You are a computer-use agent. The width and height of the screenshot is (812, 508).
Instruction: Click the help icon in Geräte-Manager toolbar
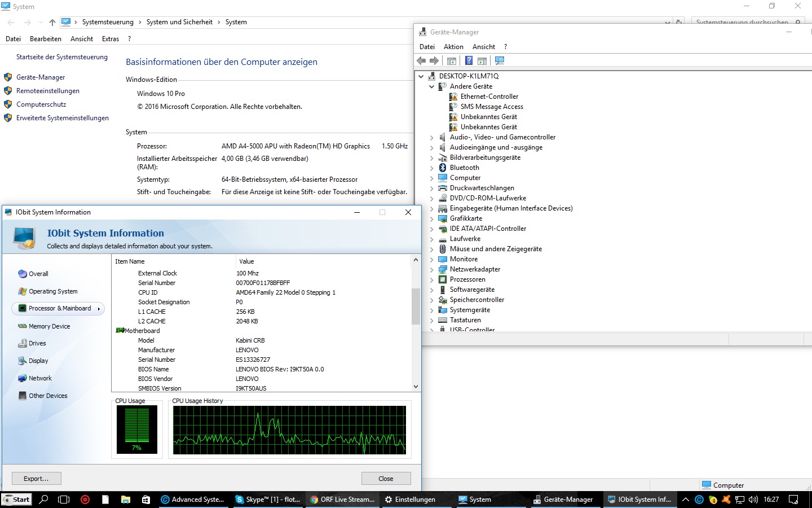tap(469, 60)
